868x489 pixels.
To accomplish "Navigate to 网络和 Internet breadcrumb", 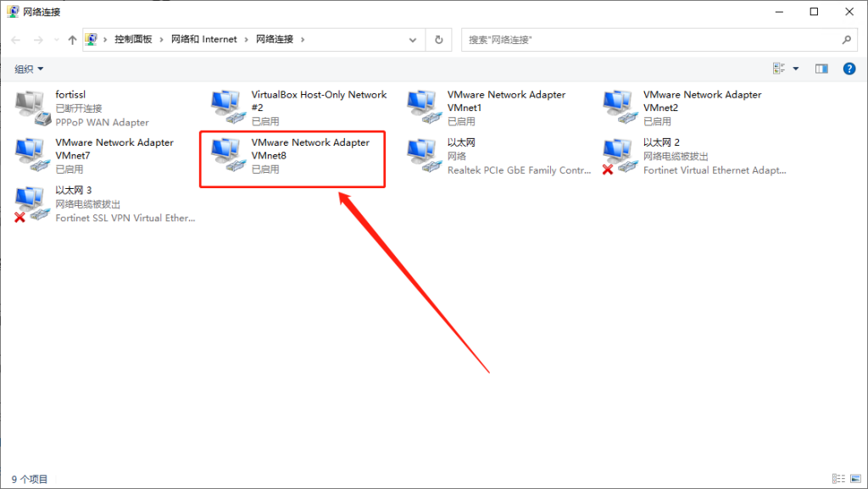I will tap(203, 39).
